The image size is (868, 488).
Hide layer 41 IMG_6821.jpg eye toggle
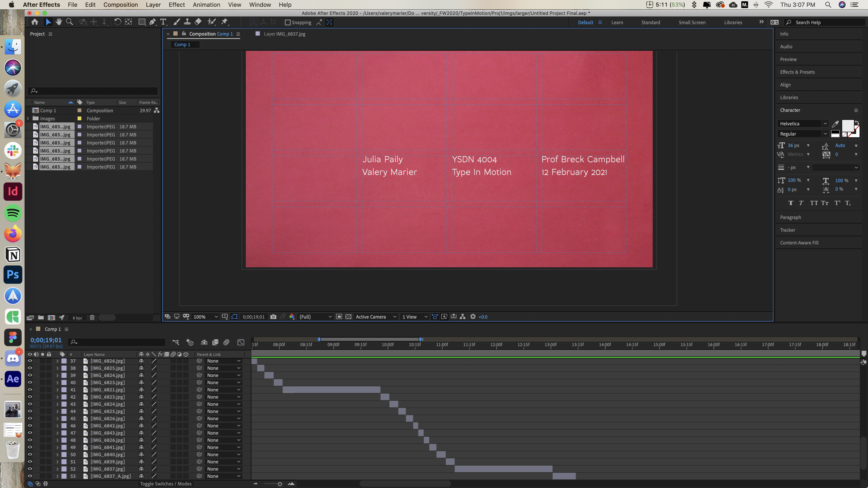[30, 390]
